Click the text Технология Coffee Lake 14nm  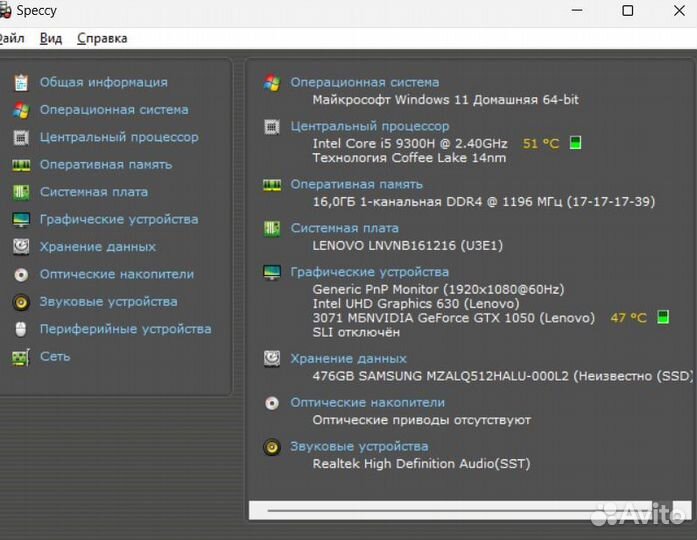(x=409, y=158)
